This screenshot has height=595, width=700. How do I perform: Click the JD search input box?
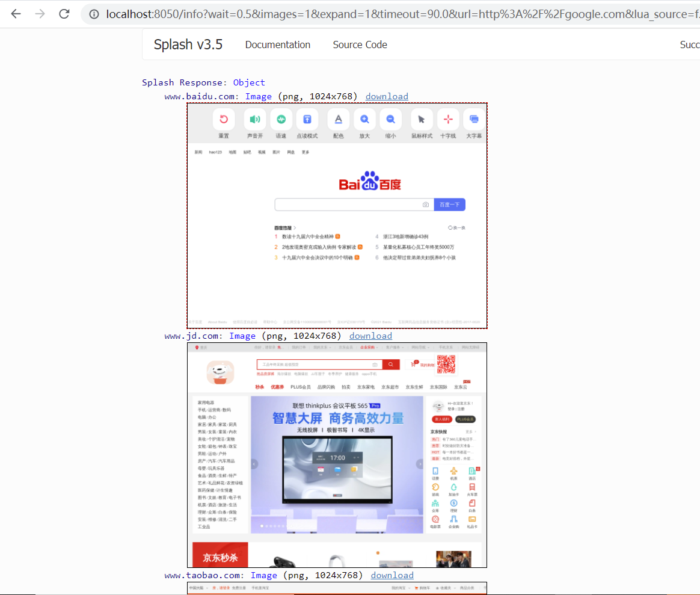coord(319,365)
